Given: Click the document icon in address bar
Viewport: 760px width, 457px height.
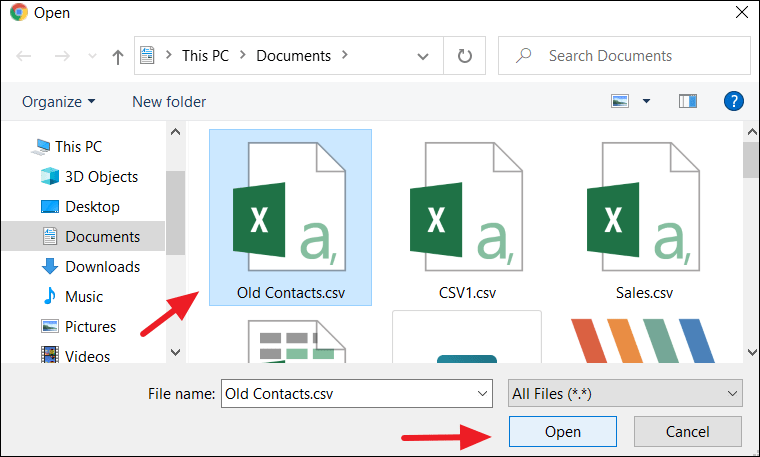Looking at the screenshot, I should pos(147,55).
